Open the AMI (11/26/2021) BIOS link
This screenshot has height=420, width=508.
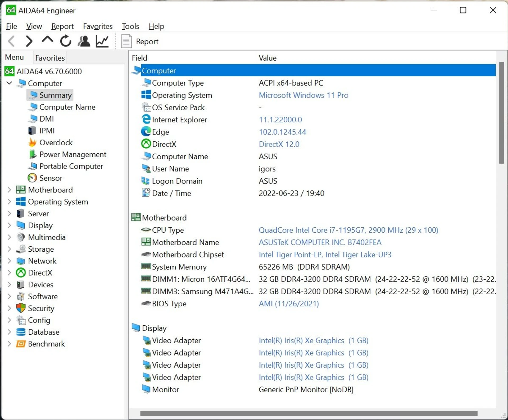click(289, 304)
